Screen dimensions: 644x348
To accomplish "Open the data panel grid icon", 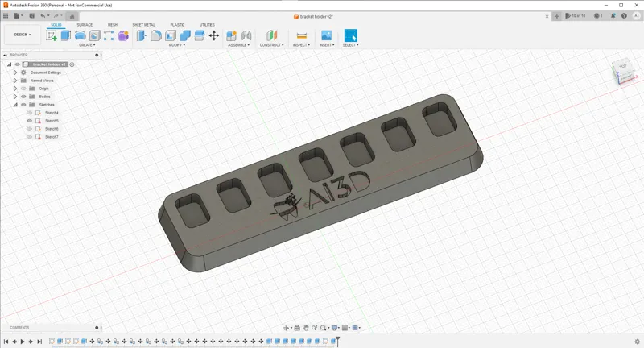I will [6, 16].
